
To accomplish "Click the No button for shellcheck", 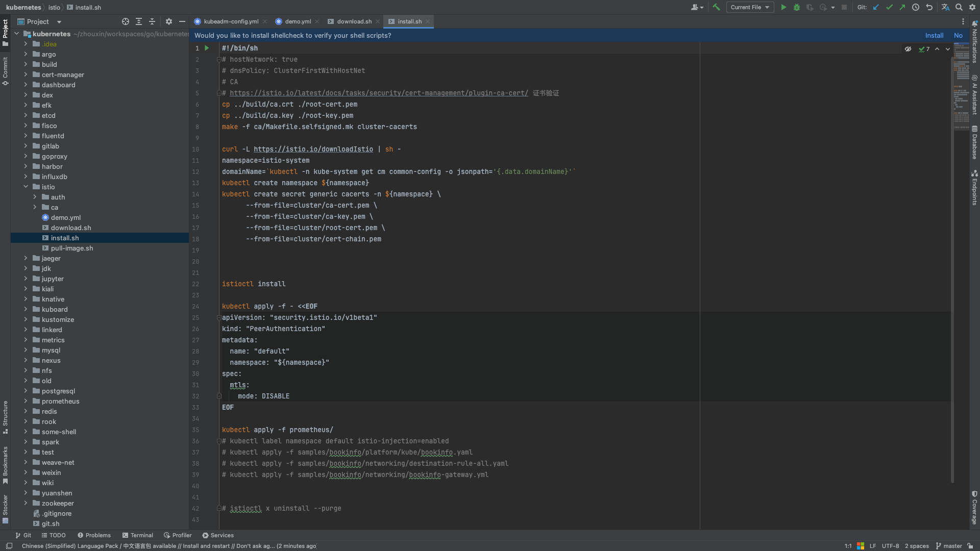I will pos(959,35).
